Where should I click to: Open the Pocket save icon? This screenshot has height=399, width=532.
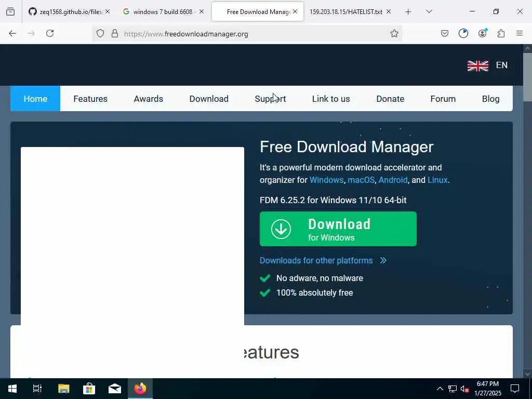click(445, 33)
